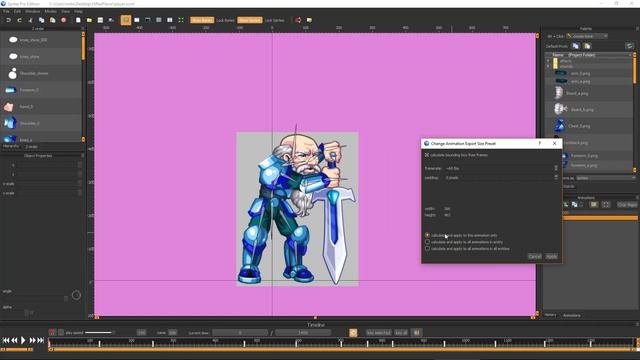Adjust the play speed slider
Image resolution: width=640 pixels, height=360 pixels.
99,333
